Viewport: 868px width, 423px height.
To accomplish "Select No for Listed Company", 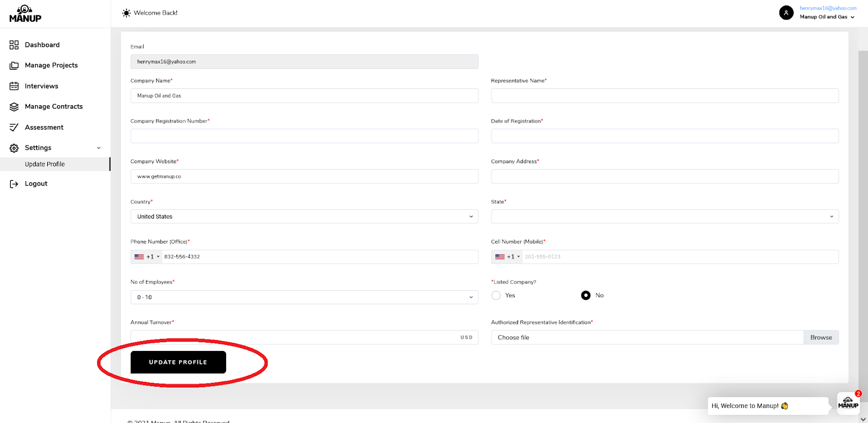I will [x=586, y=296].
